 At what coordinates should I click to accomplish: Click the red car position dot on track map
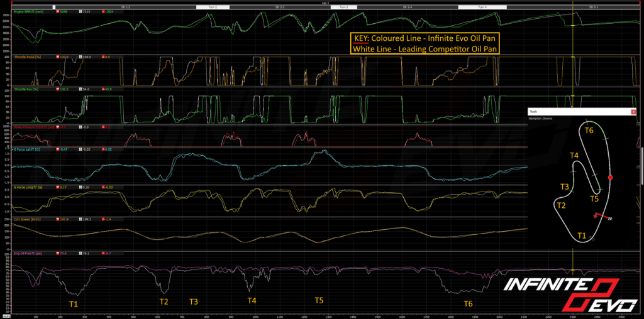(610, 178)
